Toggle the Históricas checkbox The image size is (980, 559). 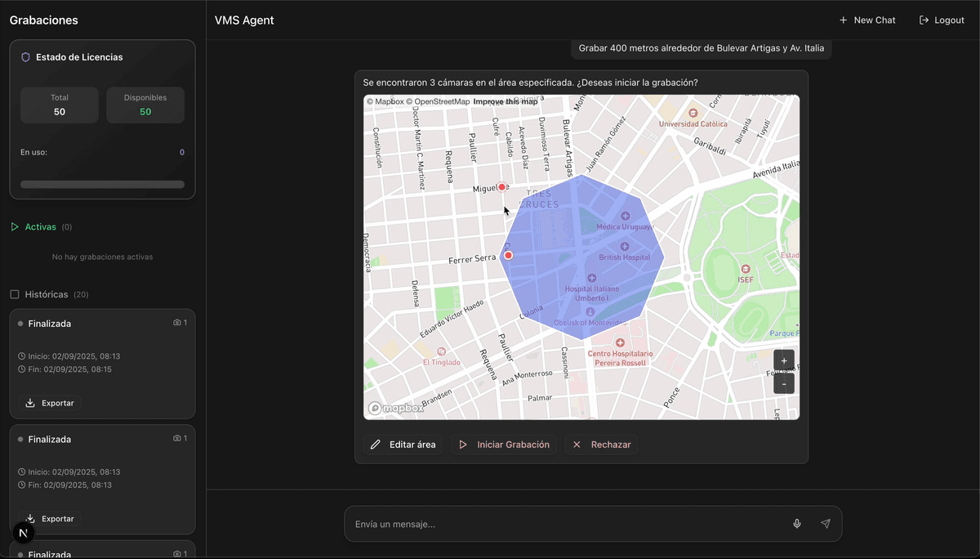coord(14,293)
